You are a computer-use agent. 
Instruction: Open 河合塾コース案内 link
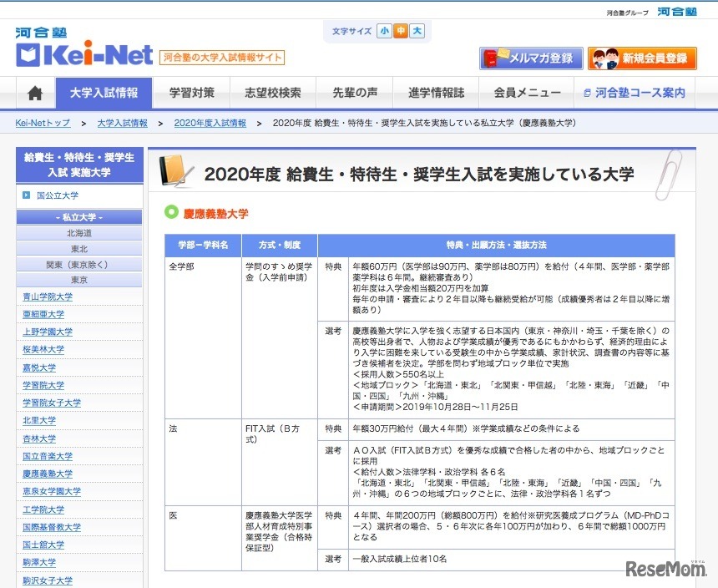(635, 94)
